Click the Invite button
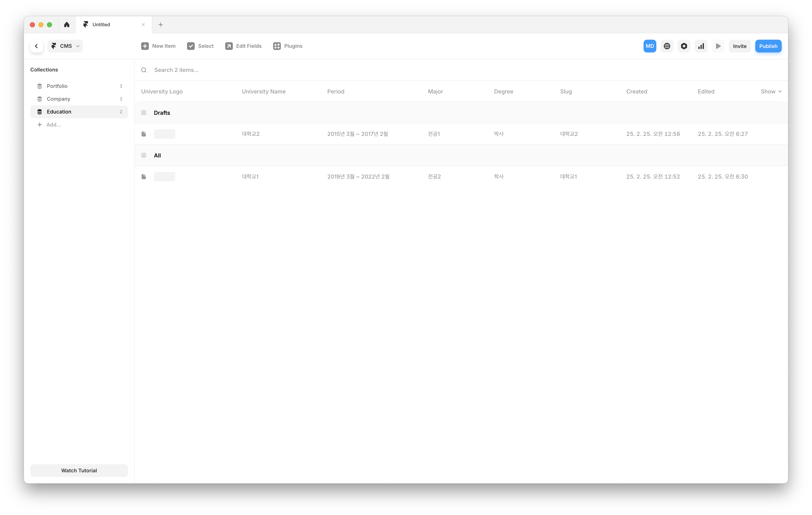 (739, 46)
